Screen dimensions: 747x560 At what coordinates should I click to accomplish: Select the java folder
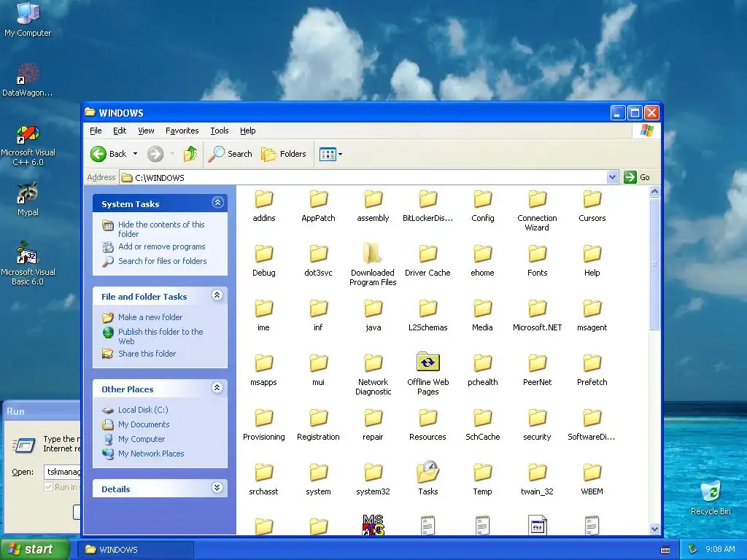click(373, 315)
